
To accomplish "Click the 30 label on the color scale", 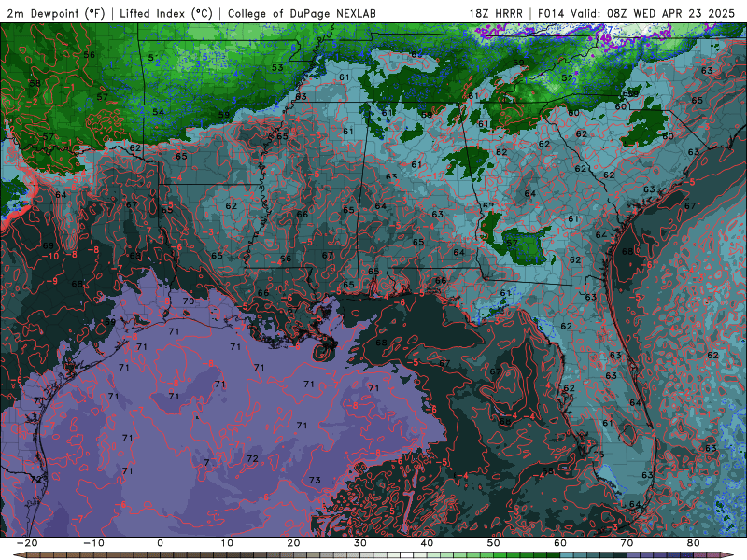I will click(360, 543).
